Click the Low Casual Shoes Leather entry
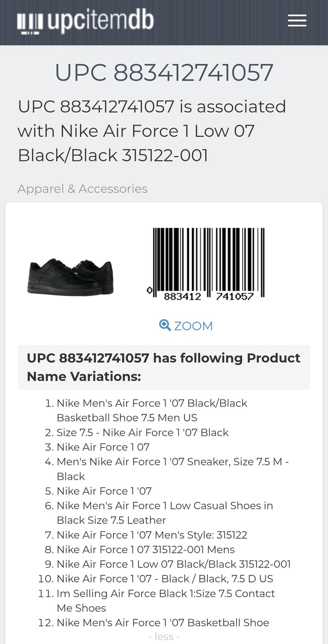The image size is (328, 644). click(x=164, y=513)
